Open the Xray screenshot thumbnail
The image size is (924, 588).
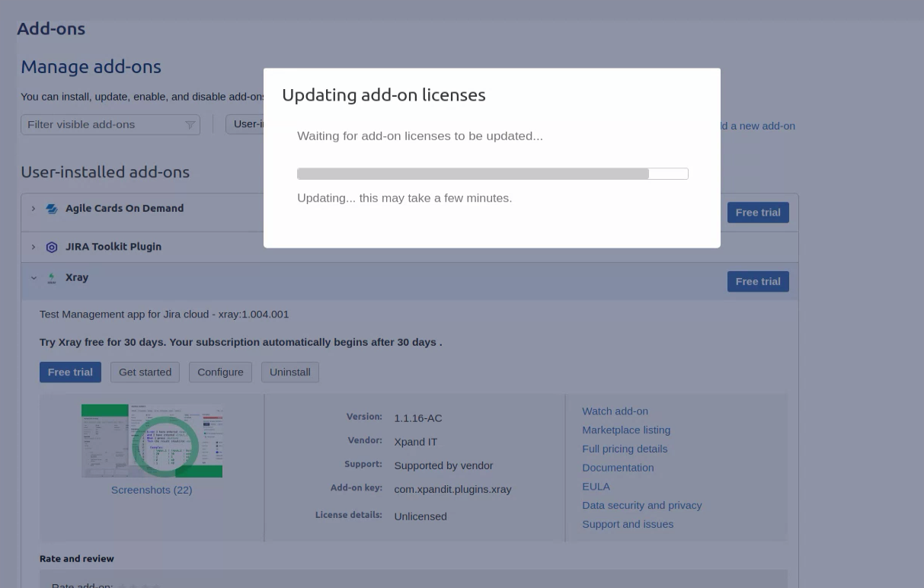[x=152, y=441]
